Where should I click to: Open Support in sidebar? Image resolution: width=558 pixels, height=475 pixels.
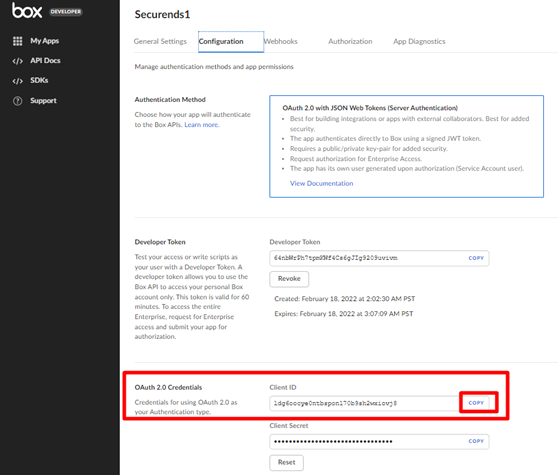[43, 101]
